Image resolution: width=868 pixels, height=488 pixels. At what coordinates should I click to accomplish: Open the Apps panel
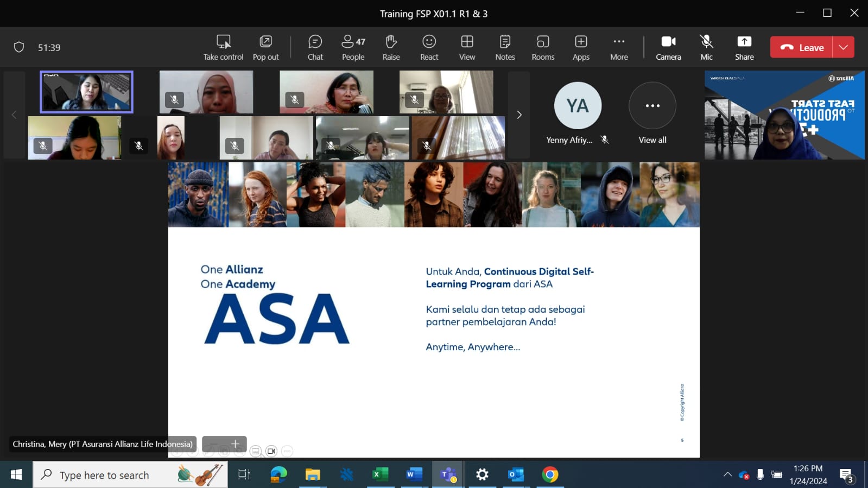click(x=581, y=48)
